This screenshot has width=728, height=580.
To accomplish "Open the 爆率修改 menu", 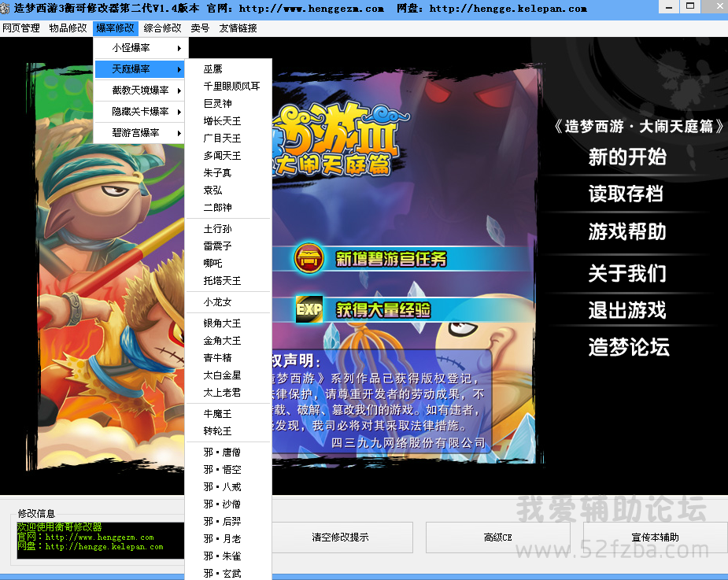I will tap(115, 28).
